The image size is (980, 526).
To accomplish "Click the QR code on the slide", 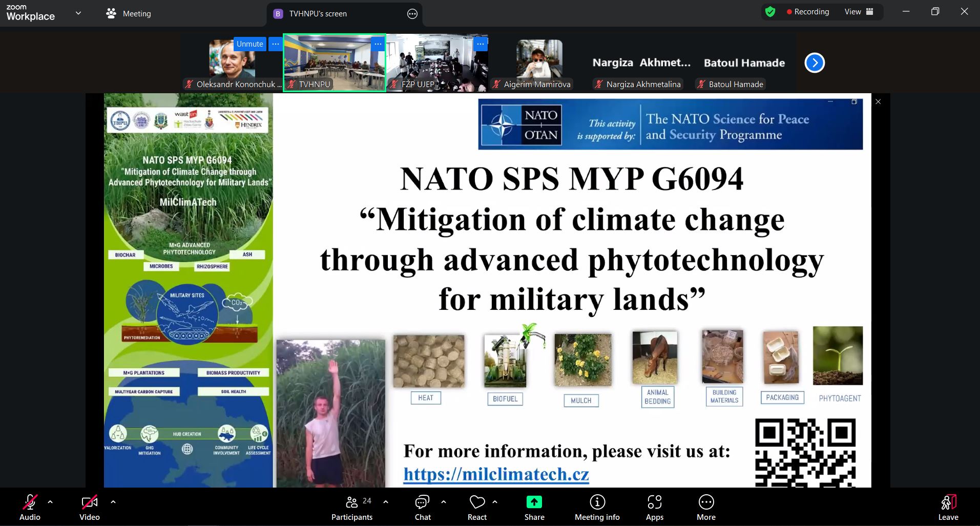I will 805,453.
